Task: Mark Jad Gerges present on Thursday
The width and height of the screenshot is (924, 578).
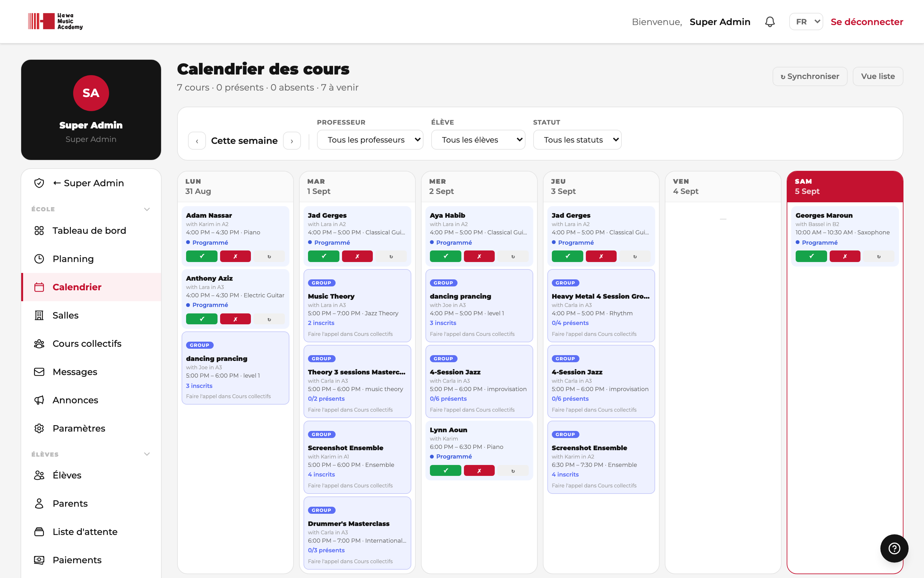Action: pos(567,256)
